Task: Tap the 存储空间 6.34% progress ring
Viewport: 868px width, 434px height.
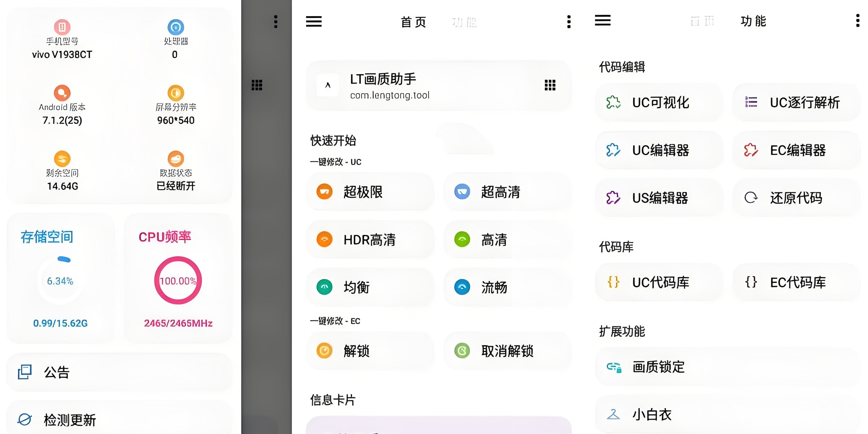Action: [x=60, y=280]
